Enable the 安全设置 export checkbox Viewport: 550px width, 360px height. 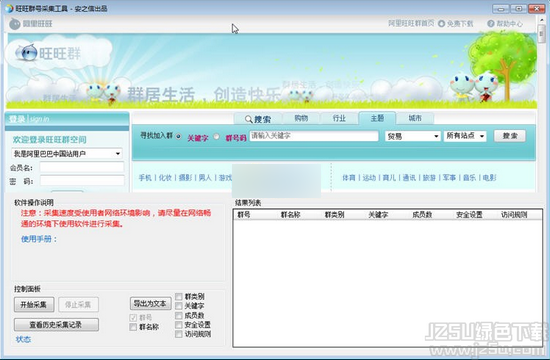[179, 325]
